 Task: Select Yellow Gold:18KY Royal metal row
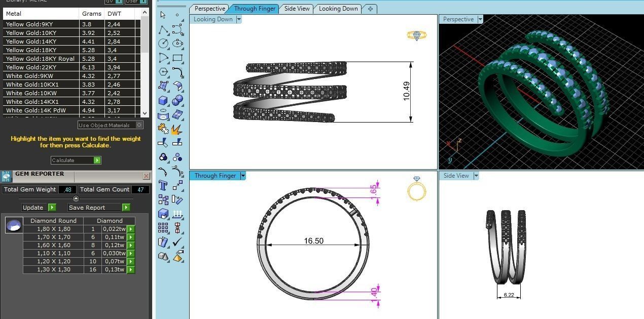pos(71,59)
